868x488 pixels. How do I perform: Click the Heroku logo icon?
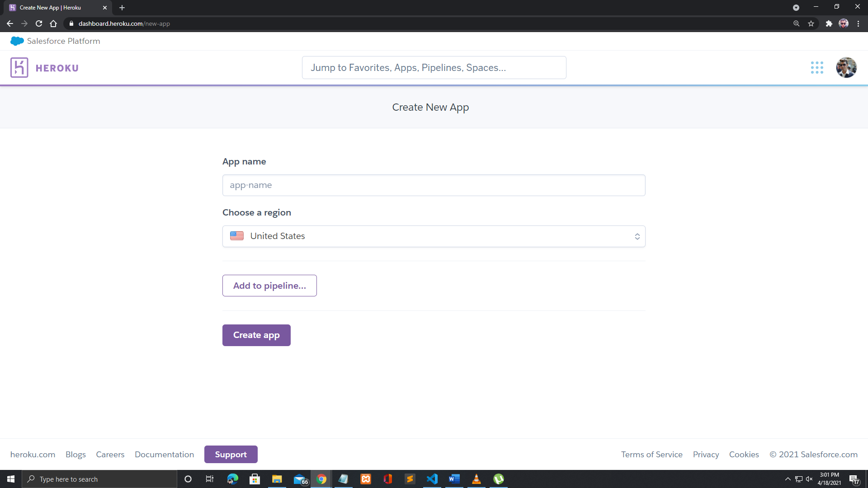point(19,68)
